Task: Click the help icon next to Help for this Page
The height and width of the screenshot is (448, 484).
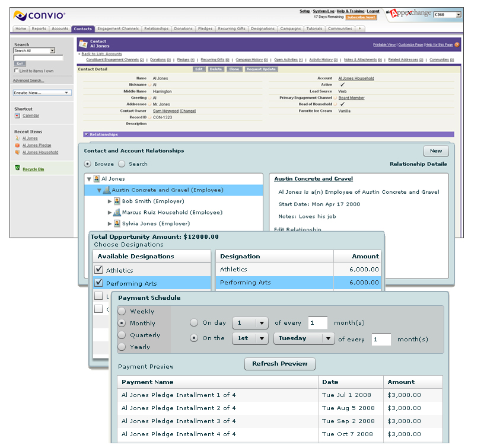Action: click(457, 44)
